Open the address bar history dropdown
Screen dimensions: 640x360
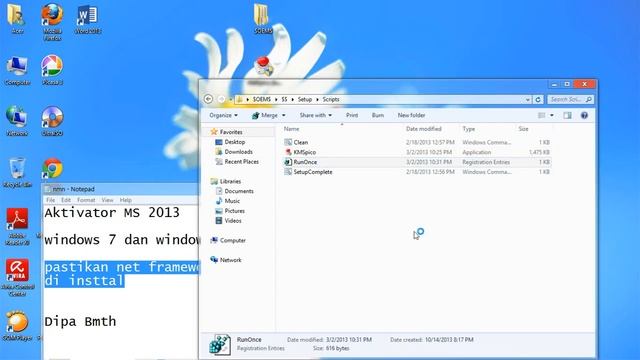tap(528, 99)
